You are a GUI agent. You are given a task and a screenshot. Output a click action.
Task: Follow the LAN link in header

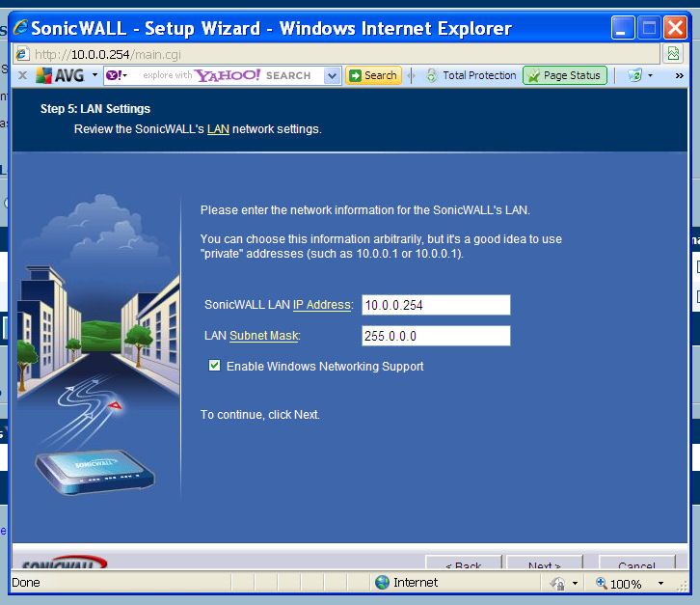[x=218, y=129]
